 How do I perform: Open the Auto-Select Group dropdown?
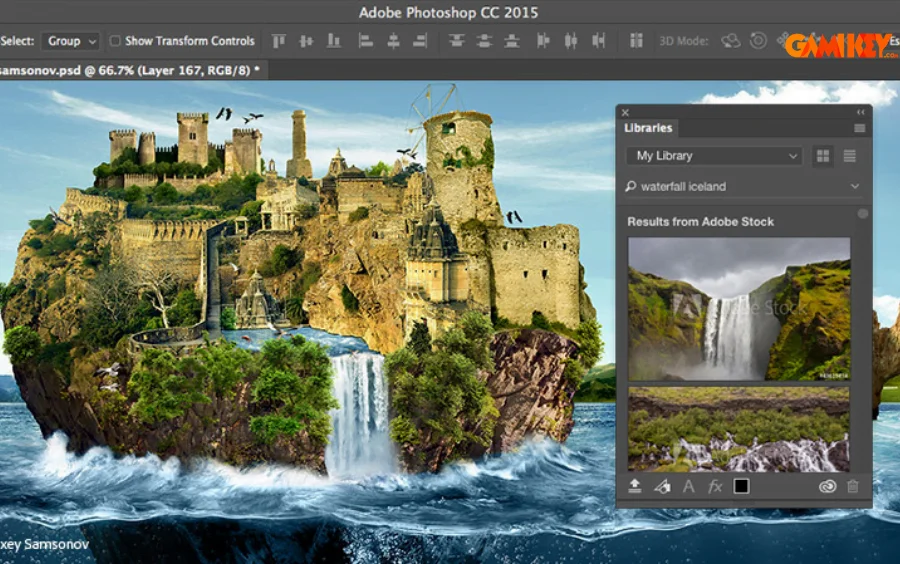[71, 41]
